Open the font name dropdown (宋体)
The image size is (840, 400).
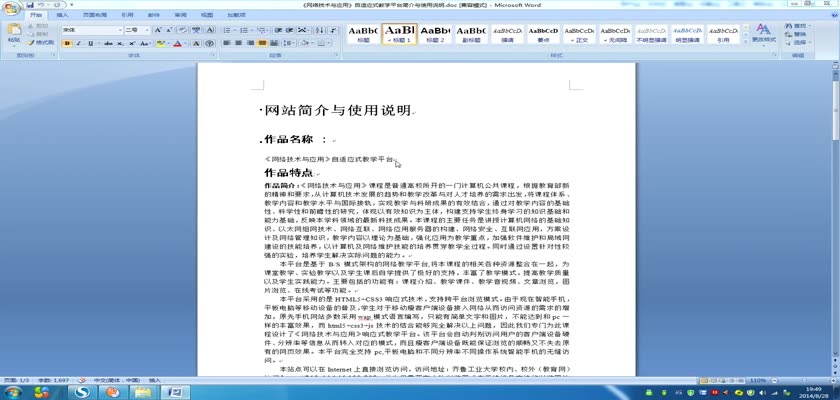pos(120,30)
